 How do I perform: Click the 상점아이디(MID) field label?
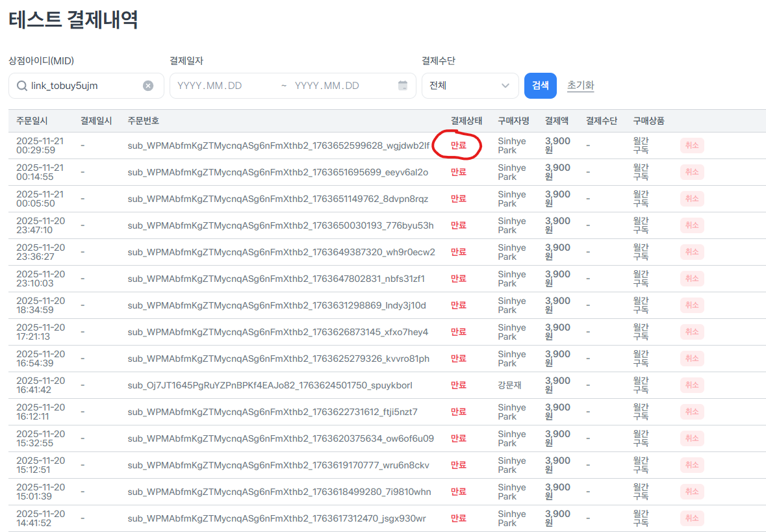click(x=41, y=60)
